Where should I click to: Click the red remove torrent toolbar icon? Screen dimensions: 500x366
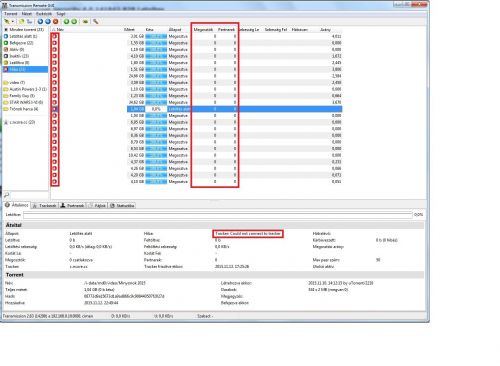point(56,22)
